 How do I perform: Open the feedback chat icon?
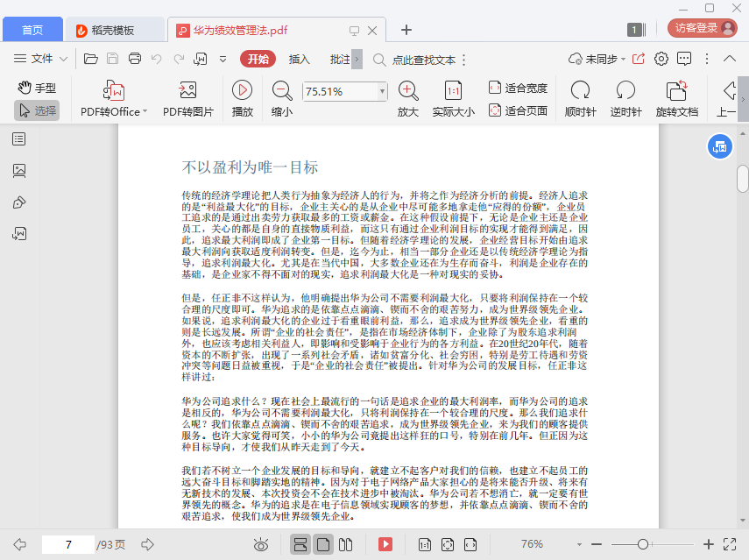click(684, 59)
